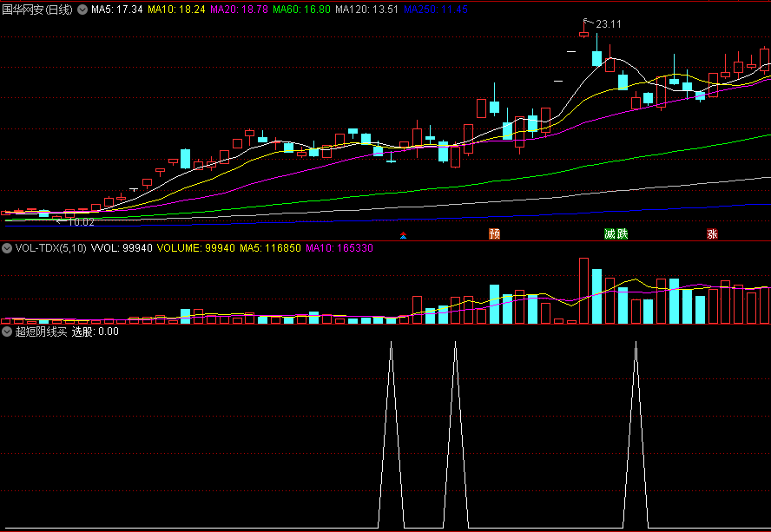The height and width of the screenshot is (532, 771).
Task: Select the MA5: 17.34 price average label
Action: pos(117,10)
